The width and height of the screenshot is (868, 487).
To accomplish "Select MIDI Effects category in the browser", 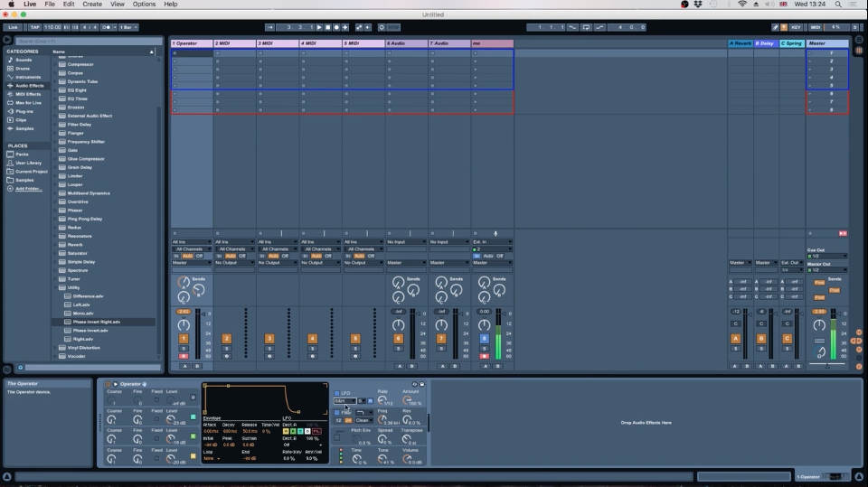I will pos(28,94).
